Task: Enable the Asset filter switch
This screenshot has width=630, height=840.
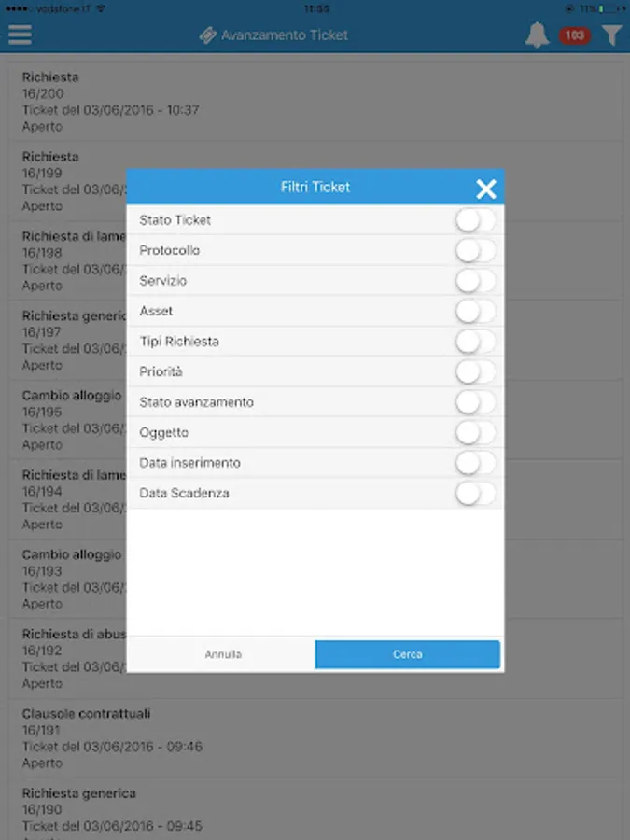Action: point(476,311)
